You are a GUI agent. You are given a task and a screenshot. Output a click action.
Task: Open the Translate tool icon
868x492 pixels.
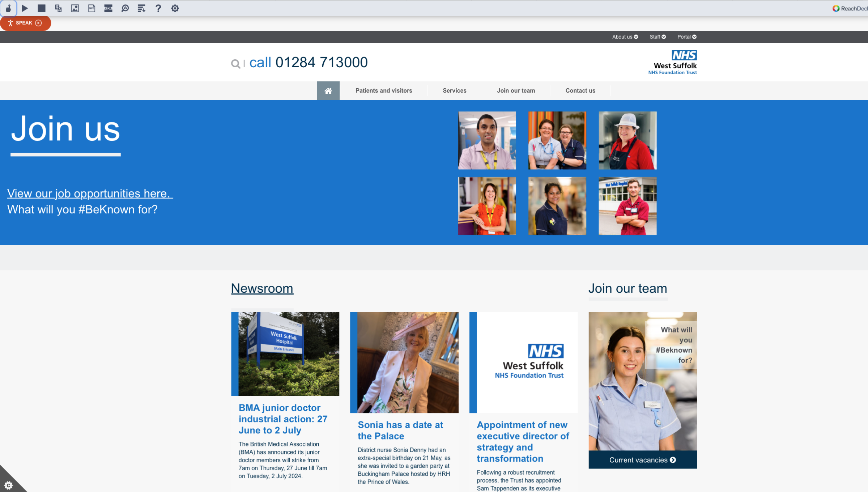pyautogui.click(x=58, y=8)
